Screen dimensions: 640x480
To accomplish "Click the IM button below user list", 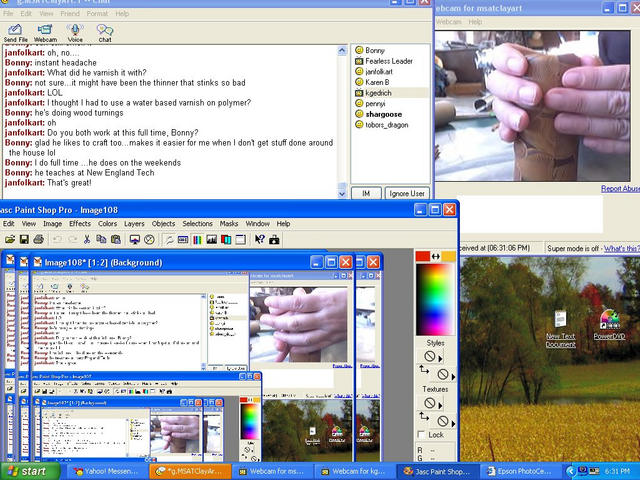I will (366, 193).
